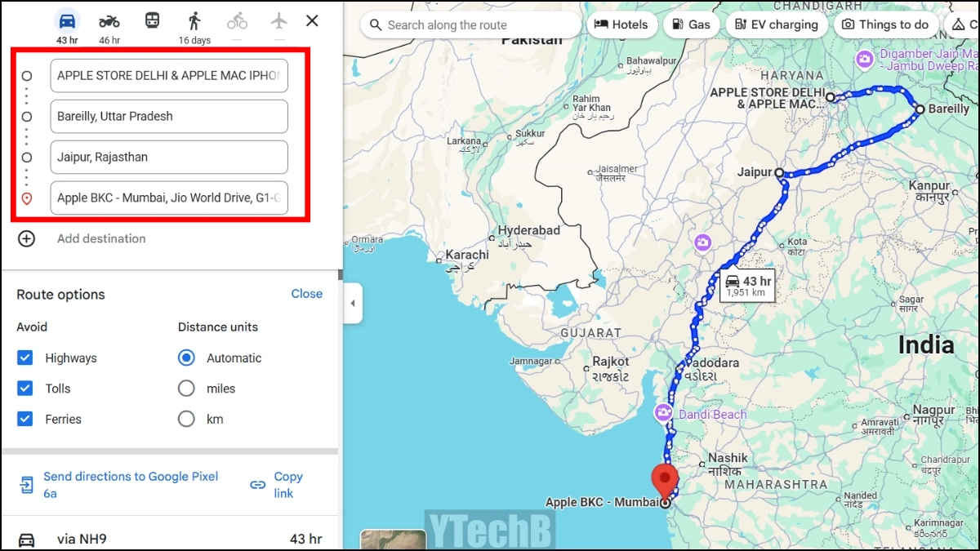This screenshot has width=980, height=551.
Task: Edit the APPLE STORE DELHI starting point field
Action: coord(169,75)
